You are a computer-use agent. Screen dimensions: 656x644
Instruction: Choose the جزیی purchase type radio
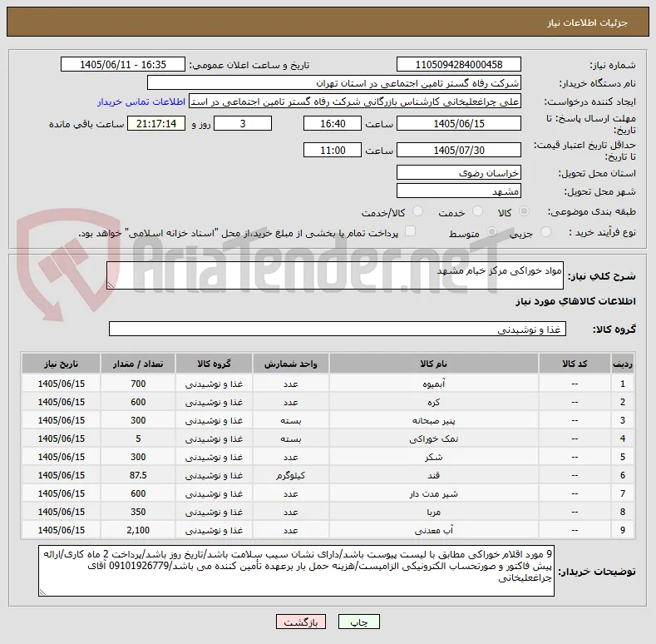(x=545, y=232)
